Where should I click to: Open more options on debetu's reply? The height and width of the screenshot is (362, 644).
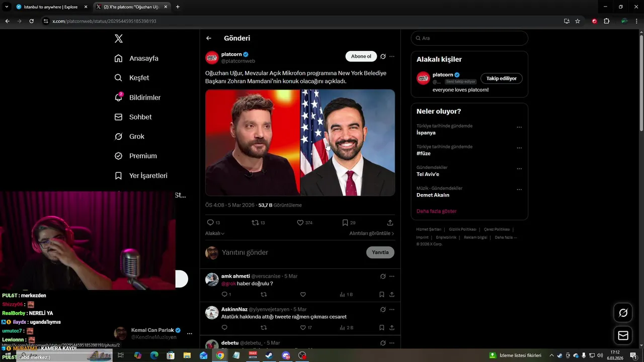point(392,343)
